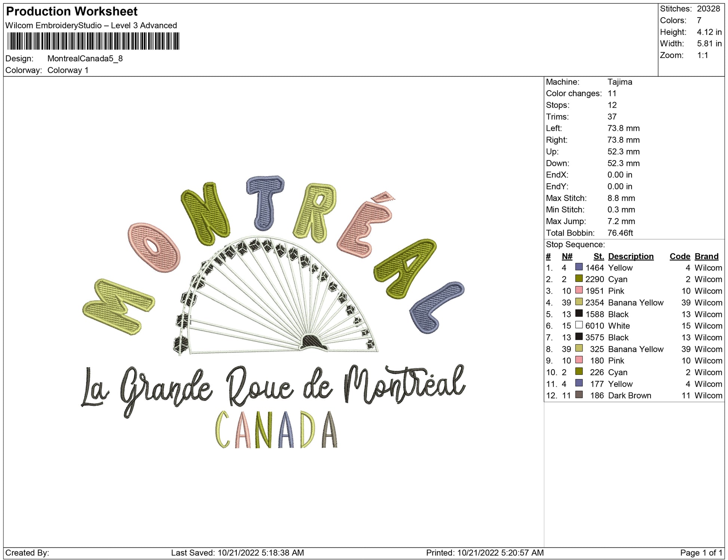This screenshot has height=560, width=728.
Task: Click the Dark Brown swatch in row 12
Action: pyautogui.click(x=579, y=395)
